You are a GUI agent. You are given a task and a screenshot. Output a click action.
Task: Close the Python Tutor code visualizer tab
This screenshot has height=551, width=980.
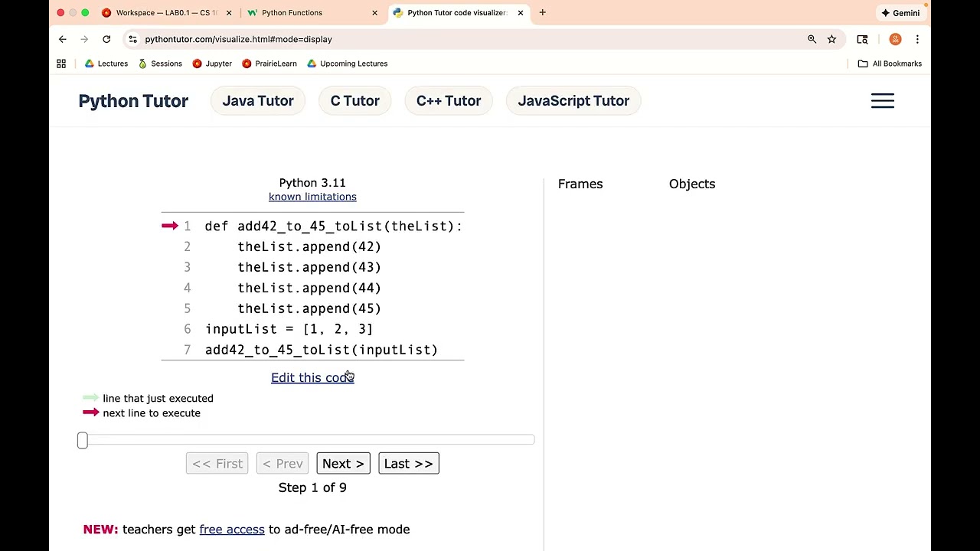click(521, 13)
